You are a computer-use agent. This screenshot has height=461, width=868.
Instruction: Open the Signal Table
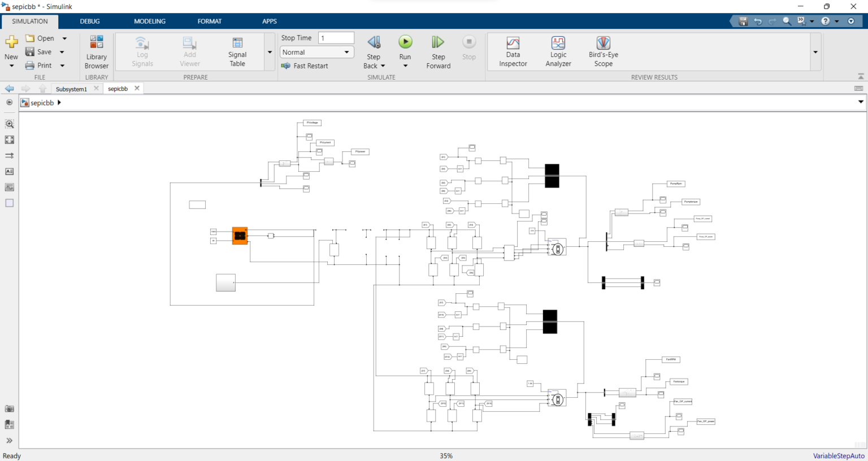pos(237,52)
